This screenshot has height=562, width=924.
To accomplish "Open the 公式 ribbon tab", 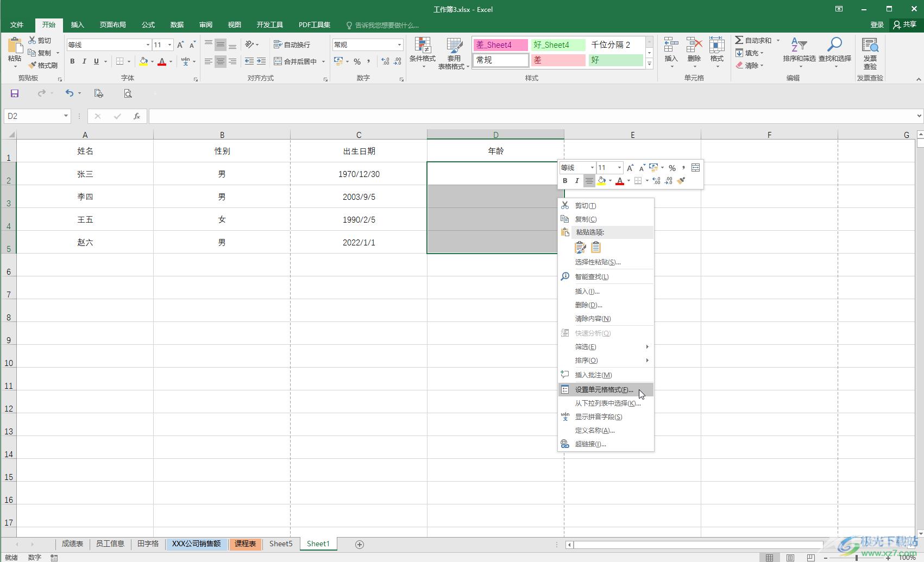I will coord(148,24).
